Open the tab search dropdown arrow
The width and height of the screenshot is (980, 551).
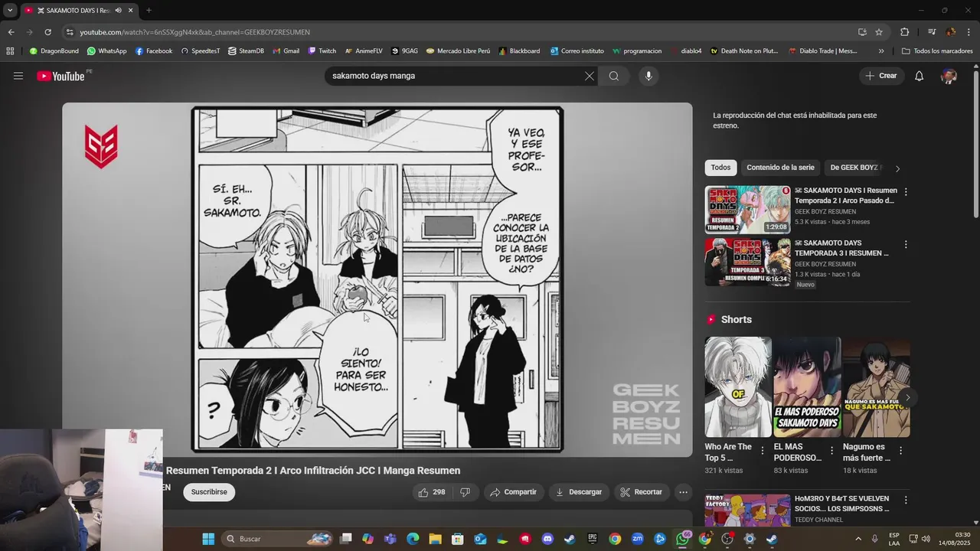(x=10, y=11)
